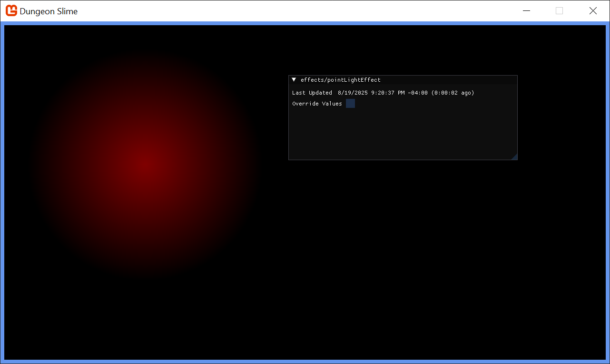610x364 pixels.
Task: Click the "Last Updated" label
Action: pos(312,93)
